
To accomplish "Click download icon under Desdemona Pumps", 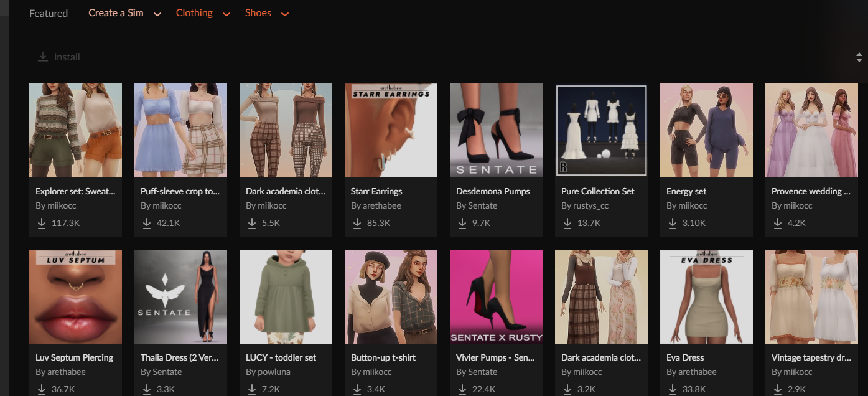I will coord(462,223).
